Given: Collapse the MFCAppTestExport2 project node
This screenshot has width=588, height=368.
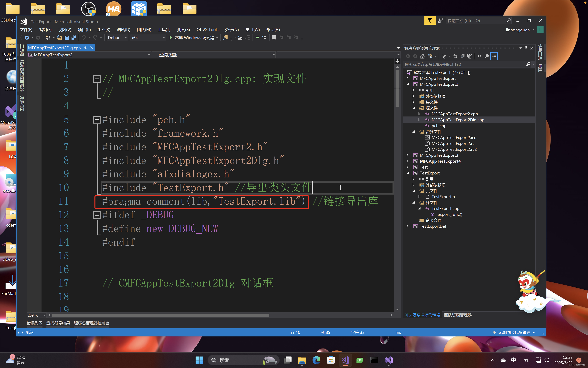Looking at the screenshot, I should pos(408,84).
